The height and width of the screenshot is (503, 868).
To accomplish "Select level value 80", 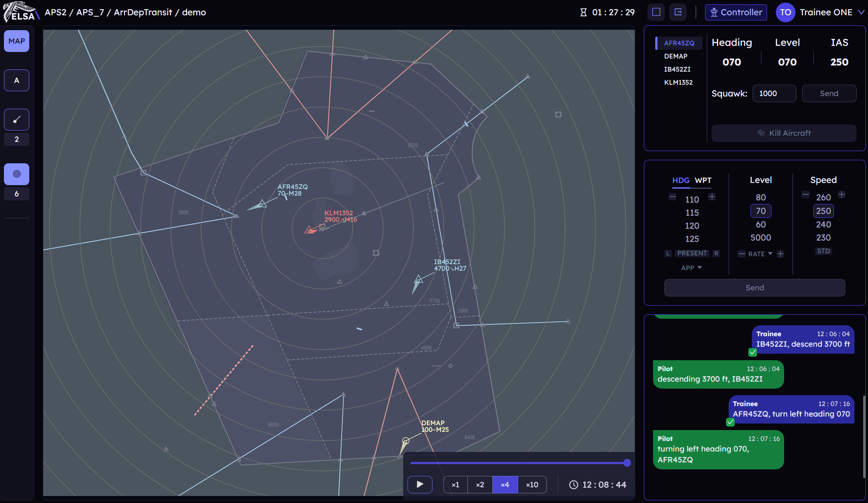I will tap(761, 197).
